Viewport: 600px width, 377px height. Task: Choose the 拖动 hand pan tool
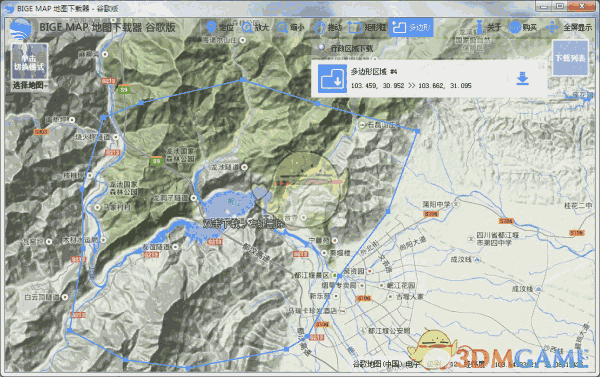point(327,27)
